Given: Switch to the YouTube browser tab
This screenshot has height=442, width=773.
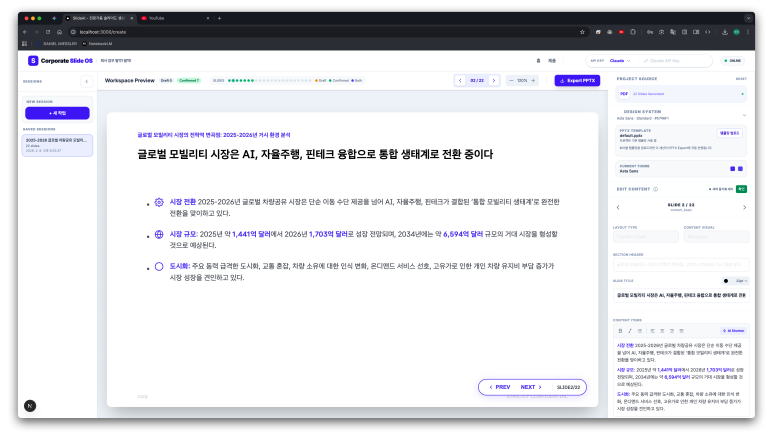Looking at the screenshot, I should [x=160, y=18].
